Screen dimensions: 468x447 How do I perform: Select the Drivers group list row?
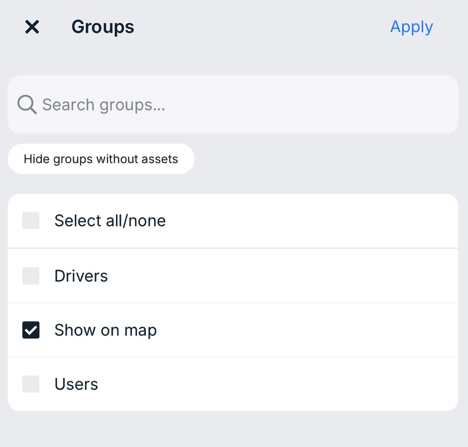[x=233, y=276]
